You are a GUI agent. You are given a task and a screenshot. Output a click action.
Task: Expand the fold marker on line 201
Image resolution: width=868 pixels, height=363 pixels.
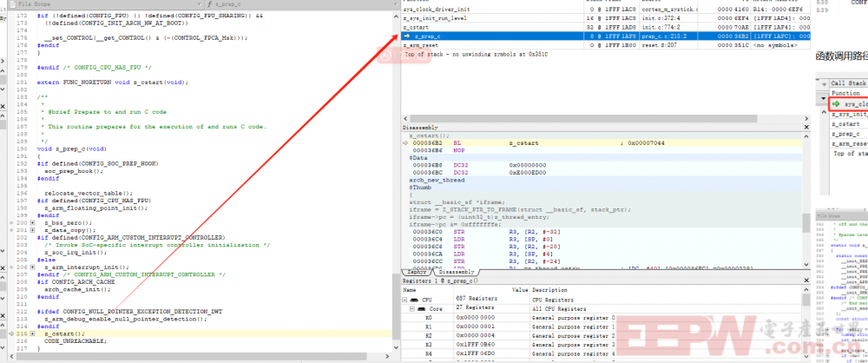32,230
